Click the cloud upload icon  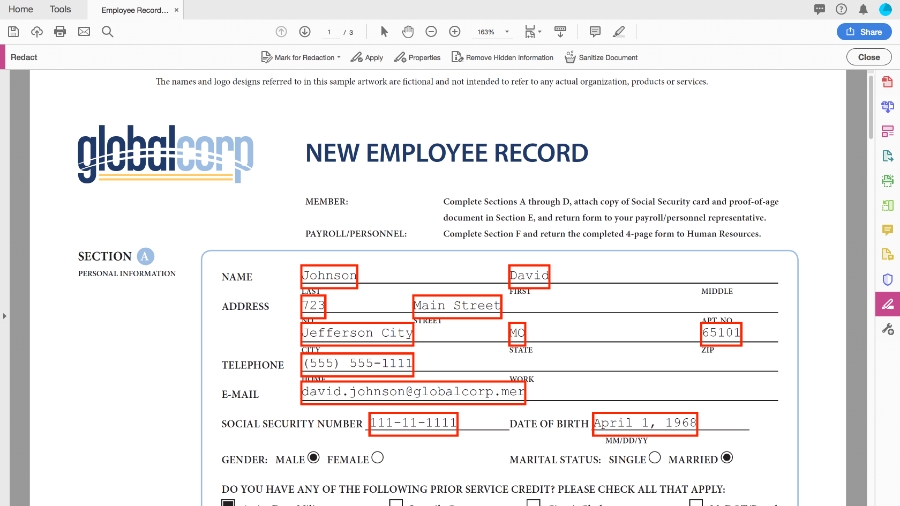[37, 32]
